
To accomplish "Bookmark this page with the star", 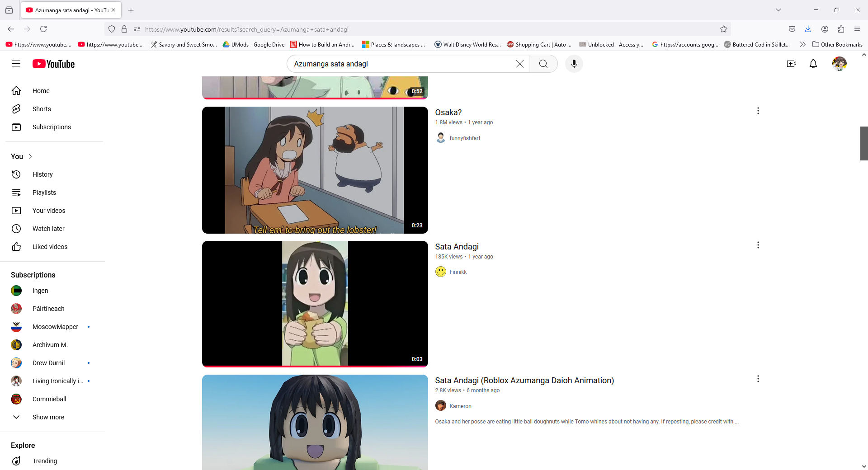I will pyautogui.click(x=724, y=29).
